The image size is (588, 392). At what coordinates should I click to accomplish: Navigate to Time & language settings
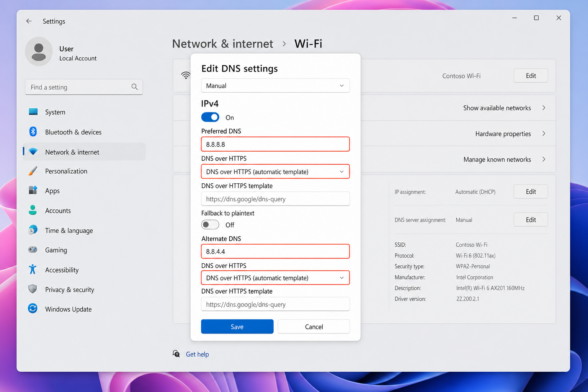84,230
